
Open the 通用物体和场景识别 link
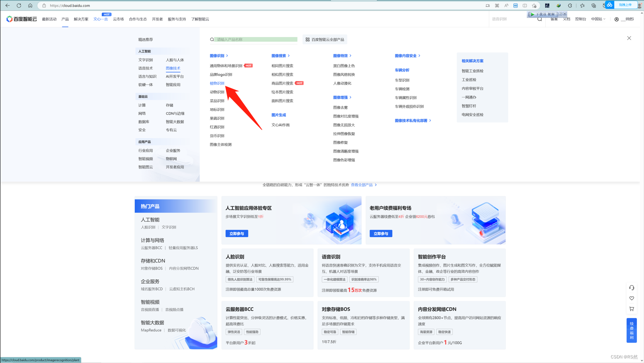coord(226,66)
